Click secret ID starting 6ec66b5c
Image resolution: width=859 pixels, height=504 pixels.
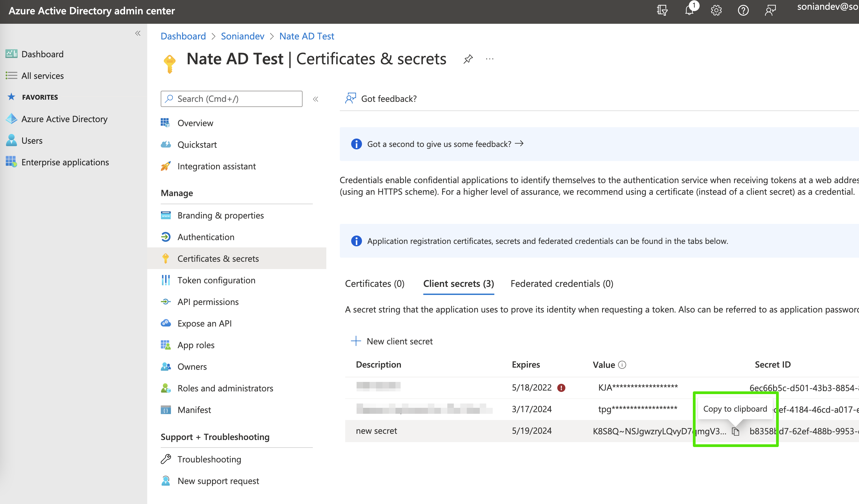(x=804, y=388)
